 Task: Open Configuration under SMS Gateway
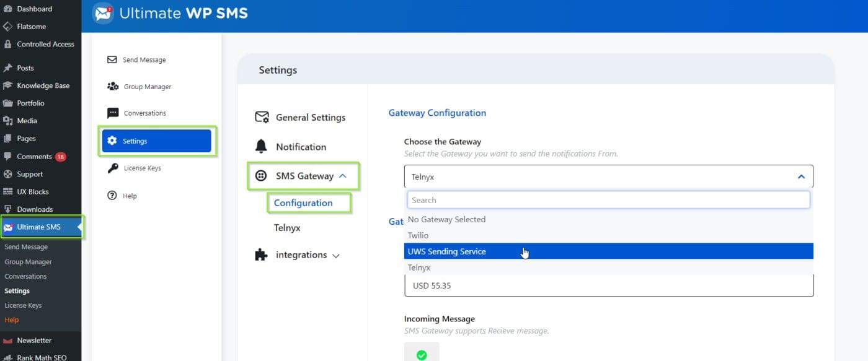(x=303, y=202)
